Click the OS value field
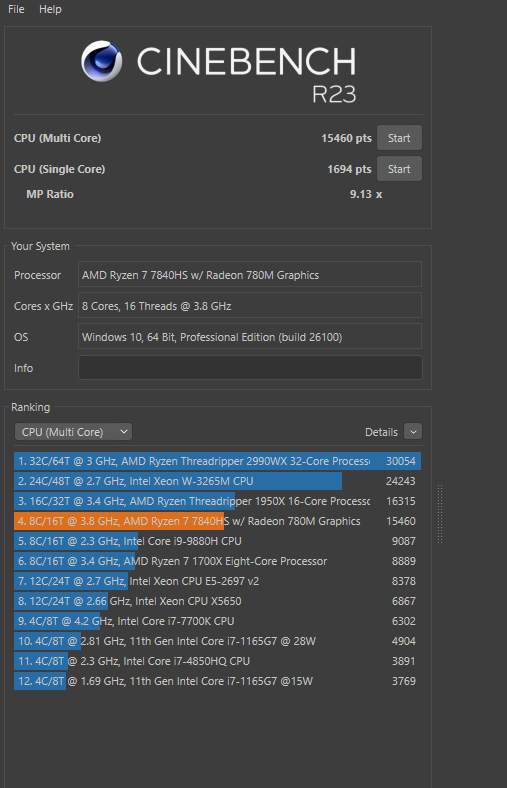This screenshot has width=507, height=788. tap(250, 337)
